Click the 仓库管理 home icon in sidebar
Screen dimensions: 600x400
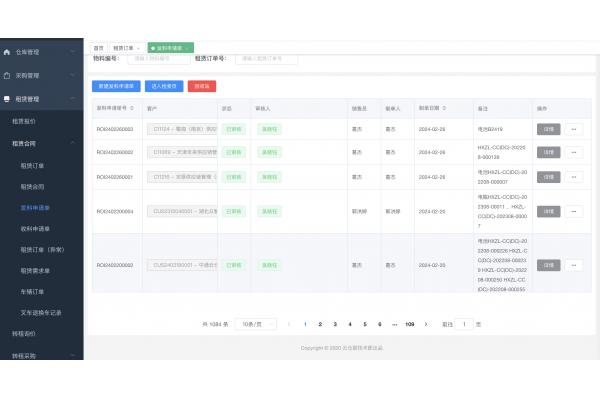point(7,51)
